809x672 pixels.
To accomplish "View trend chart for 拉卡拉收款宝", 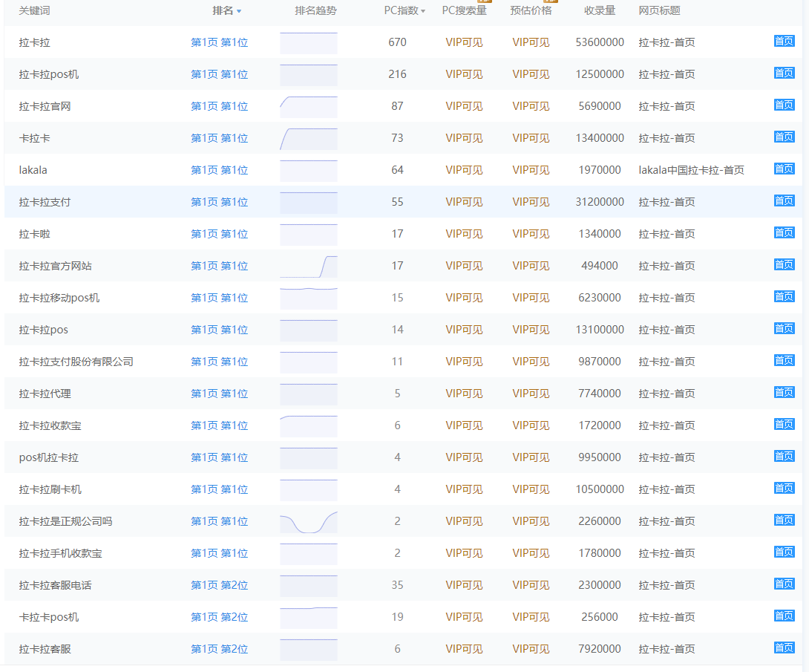I will click(x=309, y=425).
